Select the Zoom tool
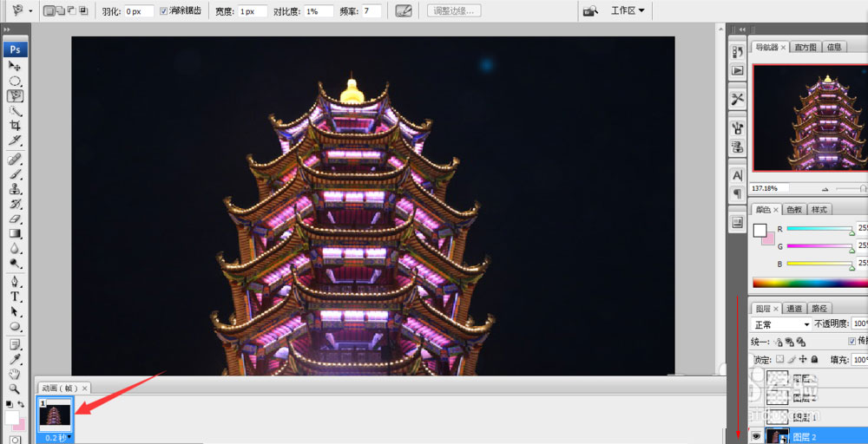This screenshot has width=868, height=444. (x=15, y=389)
